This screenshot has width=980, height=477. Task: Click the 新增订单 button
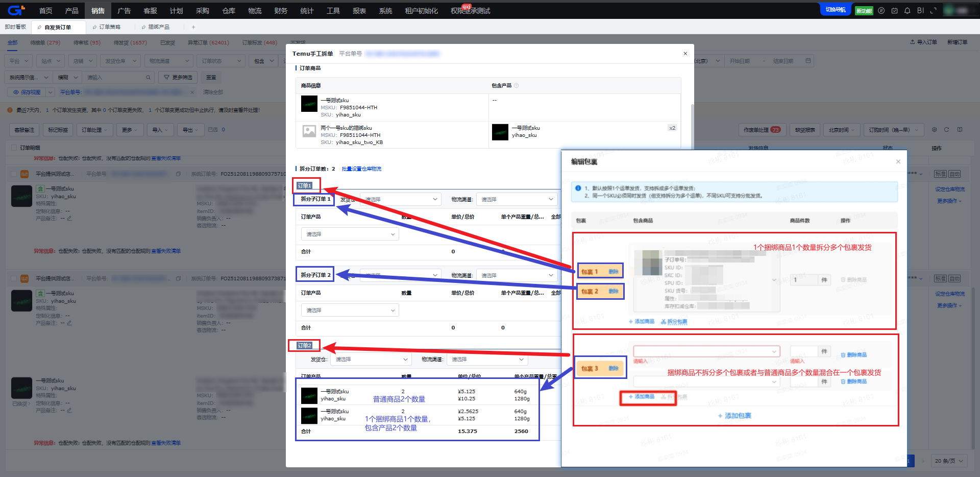click(x=957, y=42)
